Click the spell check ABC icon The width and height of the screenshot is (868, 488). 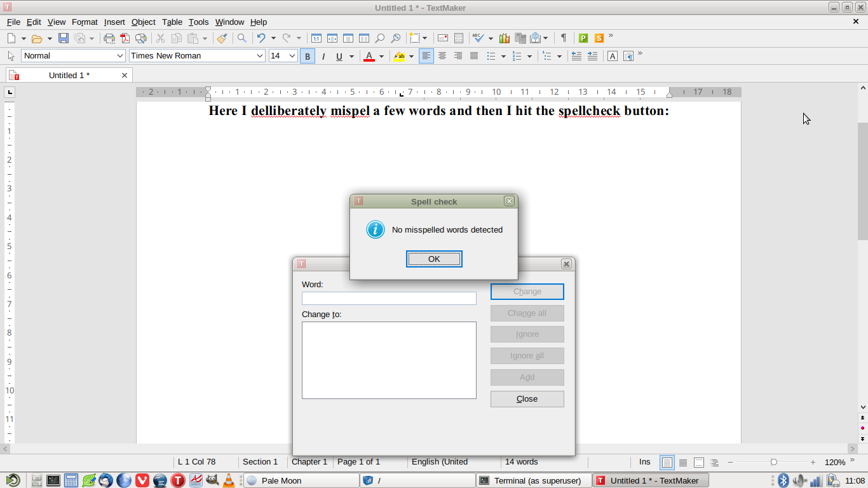(x=478, y=38)
